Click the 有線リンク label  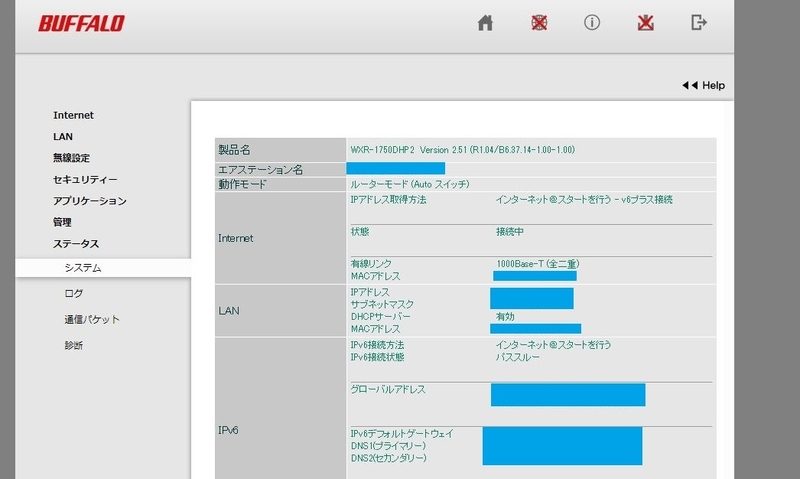[371, 264]
